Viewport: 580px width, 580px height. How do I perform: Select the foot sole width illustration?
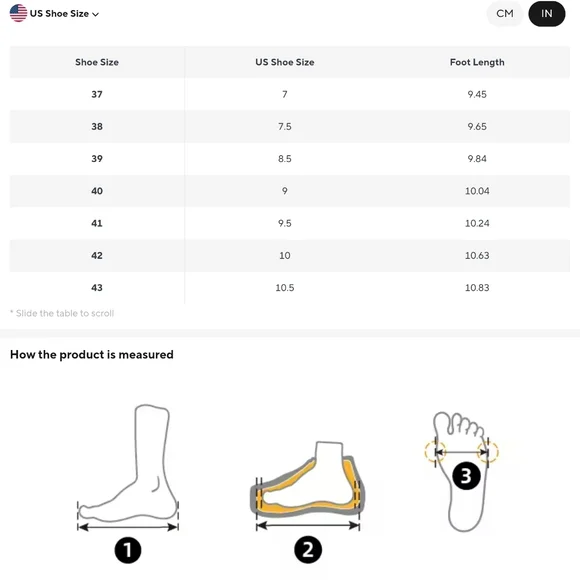pyautogui.click(x=461, y=472)
